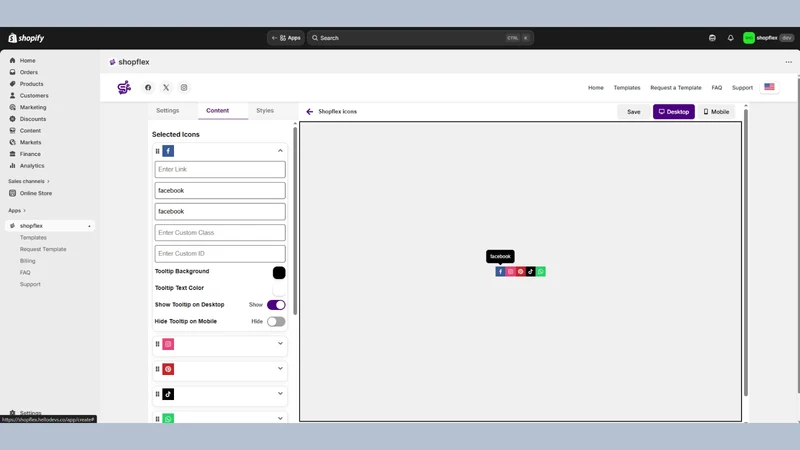Image resolution: width=800 pixels, height=450 pixels.
Task: Switch to the Content tab
Action: point(217,111)
